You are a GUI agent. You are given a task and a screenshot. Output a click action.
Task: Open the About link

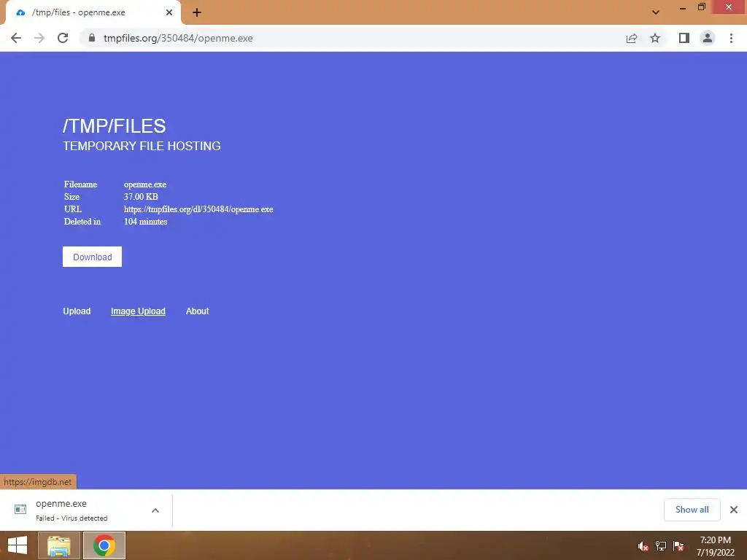tap(197, 311)
